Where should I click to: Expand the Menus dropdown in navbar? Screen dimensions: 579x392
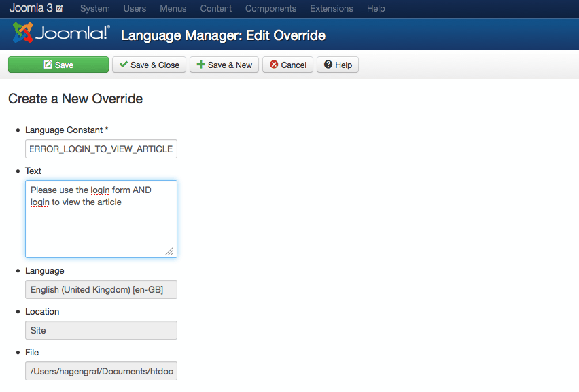pos(173,9)
